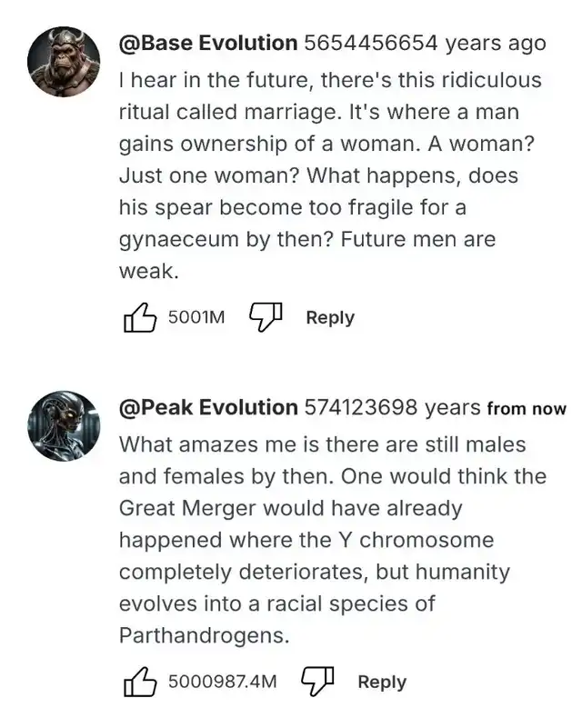
Task: Like the Base Evolution comment
Action: click(x=140, y=317)
